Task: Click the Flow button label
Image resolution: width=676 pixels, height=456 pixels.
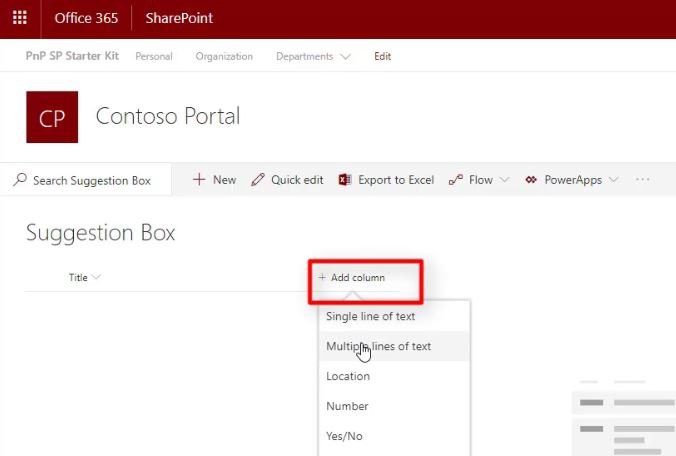Action: 481,180
